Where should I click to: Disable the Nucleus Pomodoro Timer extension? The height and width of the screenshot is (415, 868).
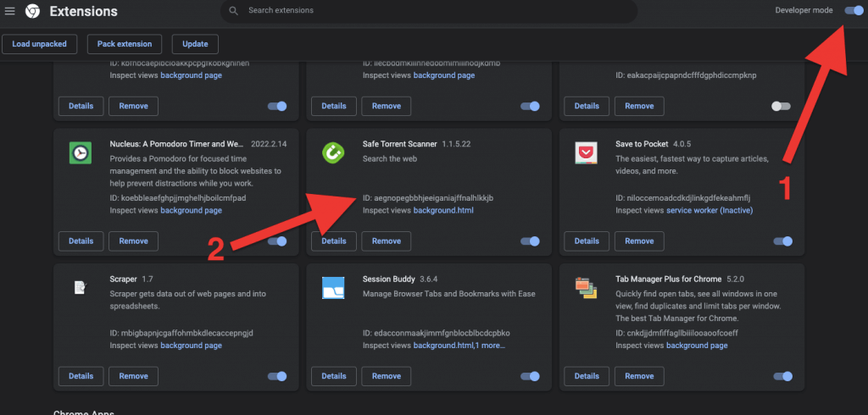tap(277, 241)
